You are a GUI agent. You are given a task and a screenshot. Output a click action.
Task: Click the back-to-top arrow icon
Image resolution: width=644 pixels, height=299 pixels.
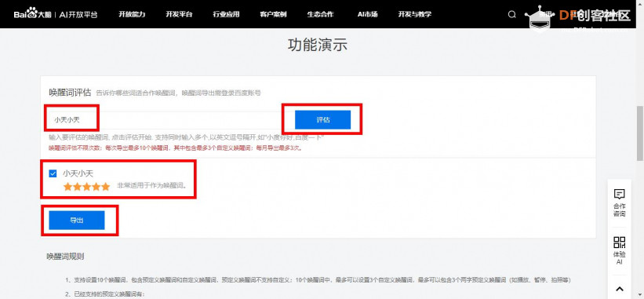[620, 288]
